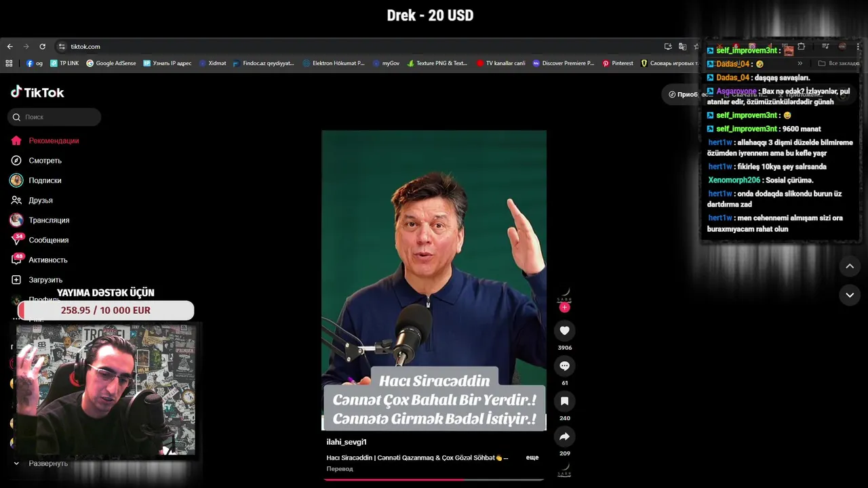Open sound disc icon below share count
Image resolution: width=868 pixels, height=488 pixels.
(x=564, y=469)
